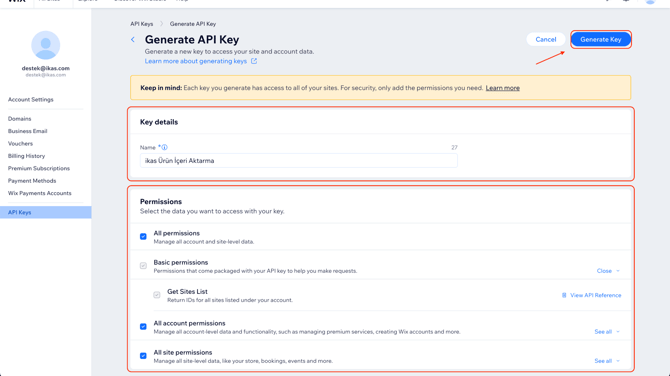This screenshot has height=376, width=670.
Task: Click the Generate API Key breadcrumb text
Action: [193, 24]
